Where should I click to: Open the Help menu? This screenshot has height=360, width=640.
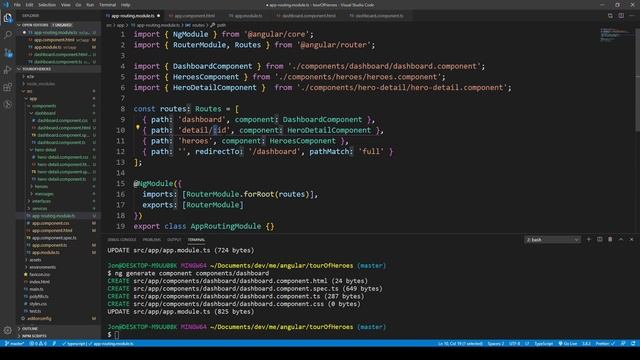[125, 5]
